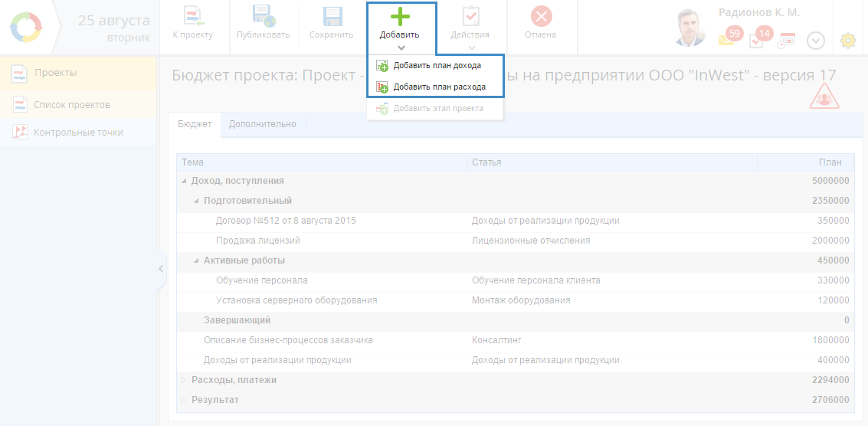The image size is (868, 426).
Task: Click the Публиковать toolbar button
Action: click(263, 23)
